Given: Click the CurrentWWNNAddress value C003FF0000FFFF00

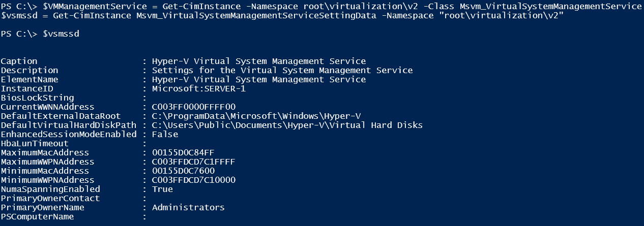Looking at the screenshot, I should click(194, 107).
